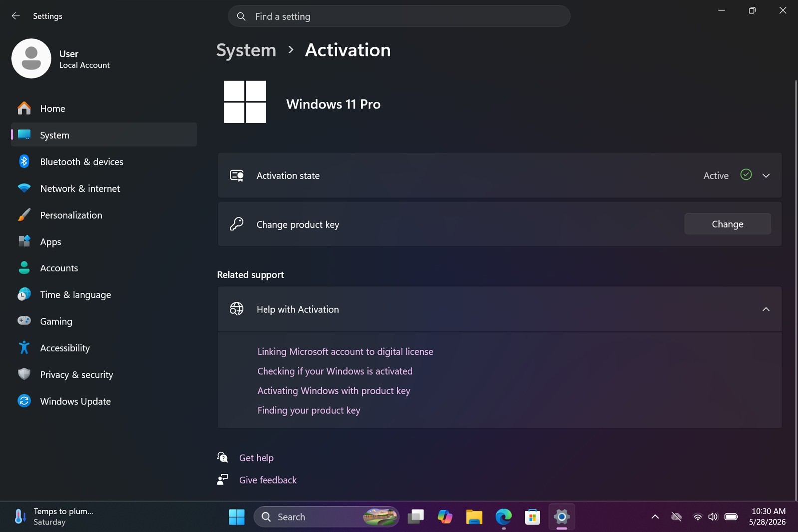
Task: Click the Give feedback link
Action: tap(267, 480)
